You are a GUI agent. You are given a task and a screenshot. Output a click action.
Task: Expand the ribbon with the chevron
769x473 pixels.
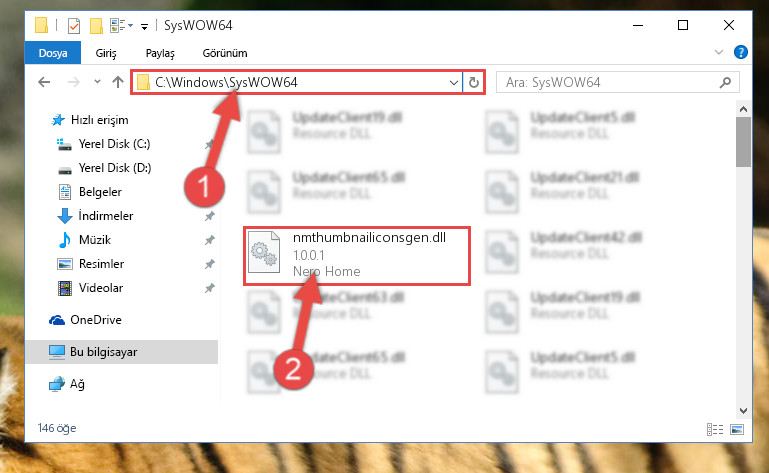[x=718, y=52]
